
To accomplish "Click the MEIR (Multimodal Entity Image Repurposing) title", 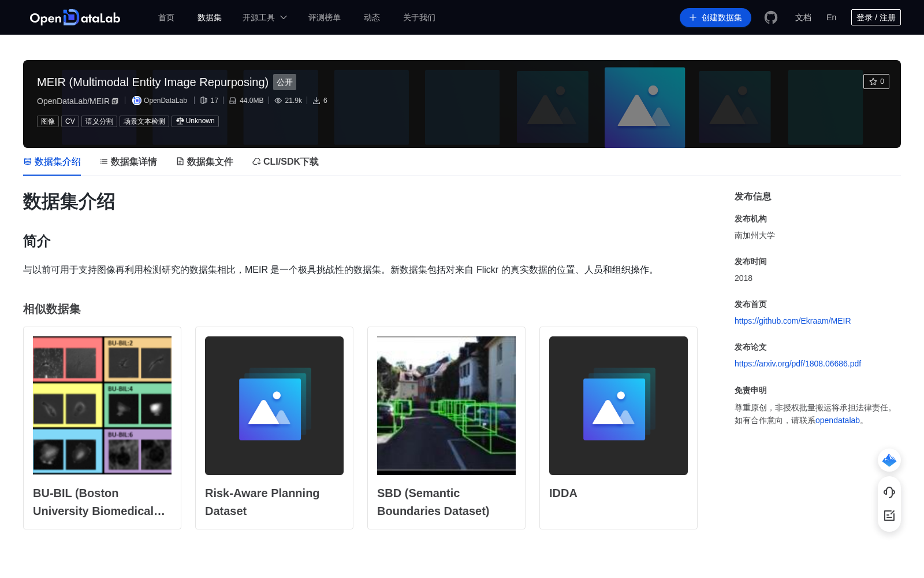I will click(x=152, y=82).
